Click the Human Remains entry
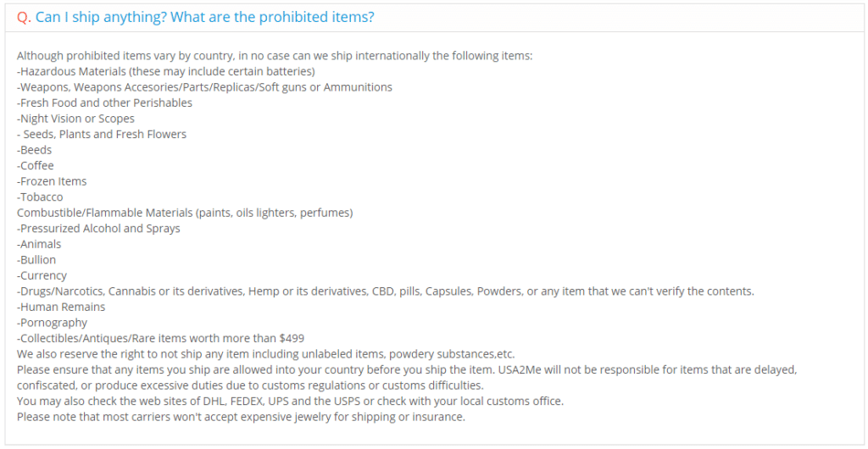Viewport: 868px width, 449px height. coord(61,307)
